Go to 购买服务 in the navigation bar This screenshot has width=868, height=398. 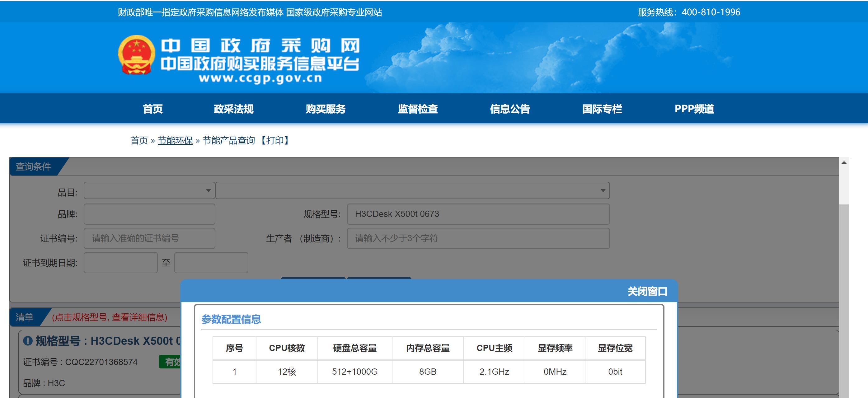(326, 109)
